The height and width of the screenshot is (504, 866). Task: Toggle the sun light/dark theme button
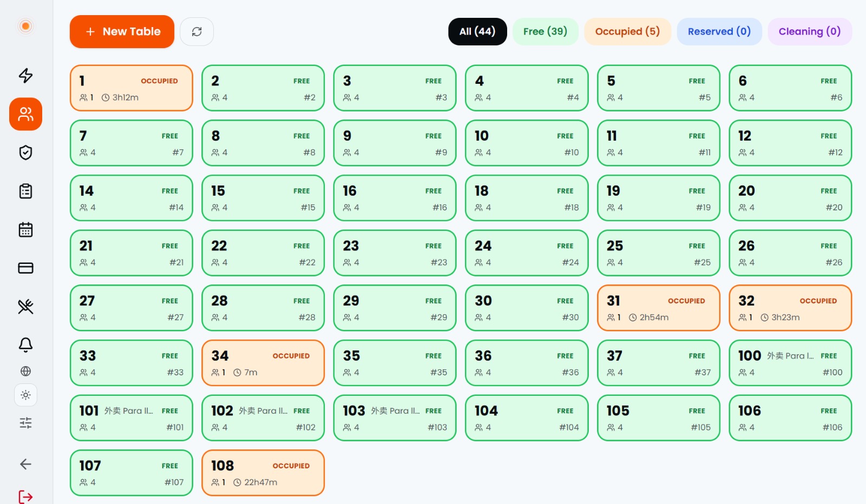25,395
